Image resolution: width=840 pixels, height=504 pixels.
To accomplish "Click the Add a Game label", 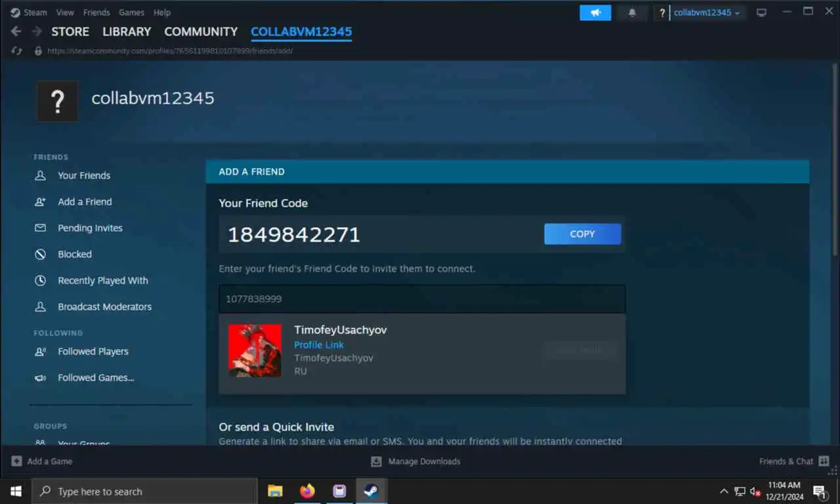I will pyautogui.click(x=50, y=461).
